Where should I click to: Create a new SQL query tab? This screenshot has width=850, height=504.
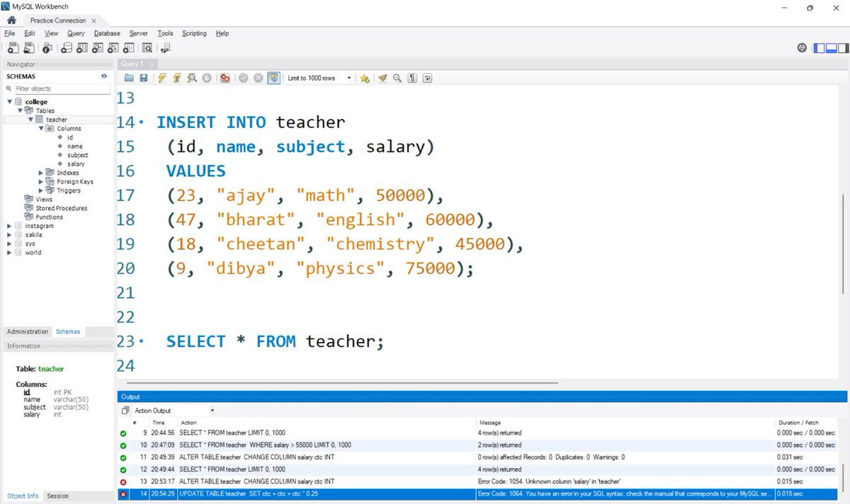click(13, 47)
